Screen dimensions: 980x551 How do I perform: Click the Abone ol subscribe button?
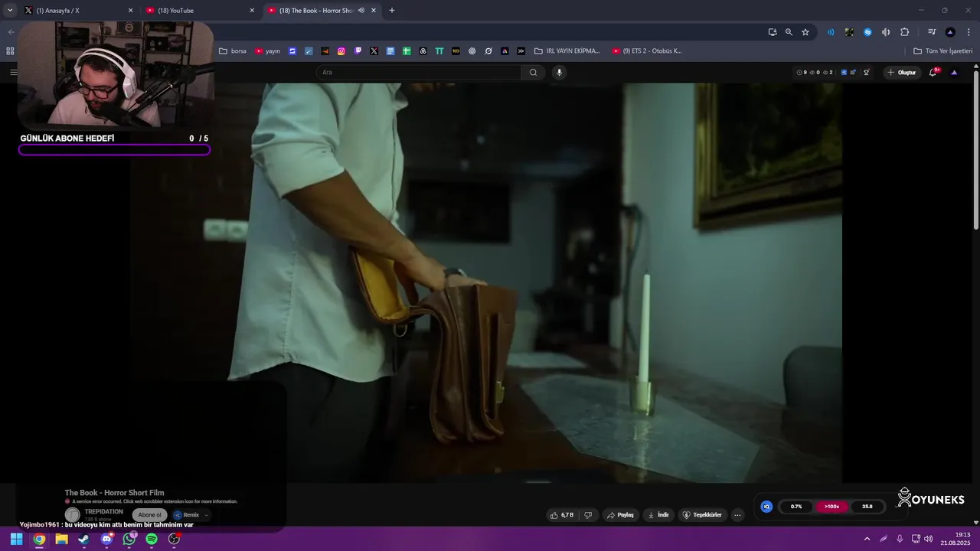tap(149, 515)
